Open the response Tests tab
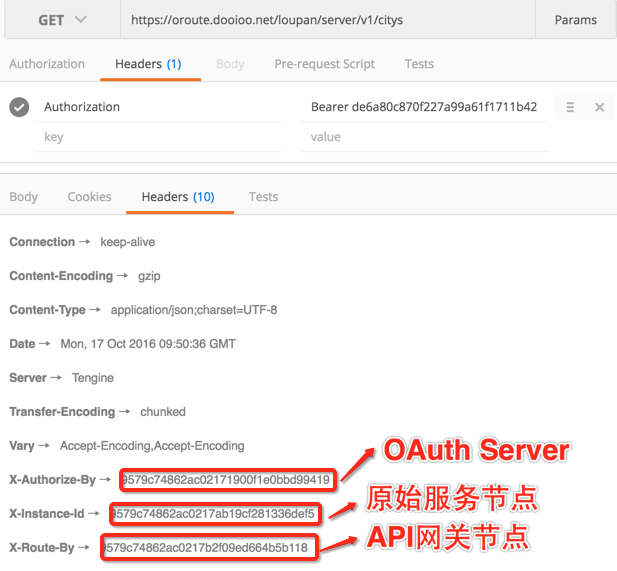This screenshot has width=617, height=571. 263,197
